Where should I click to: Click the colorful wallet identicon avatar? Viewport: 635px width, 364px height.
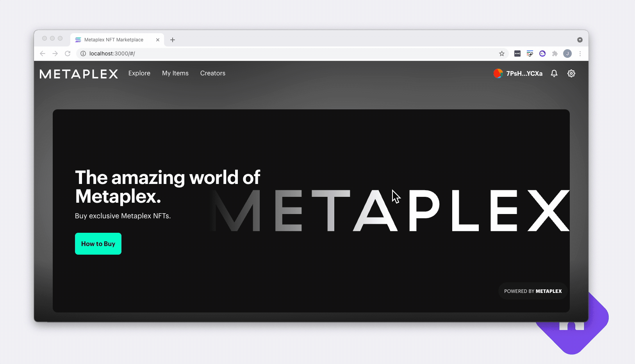click(x=498, y=73)
